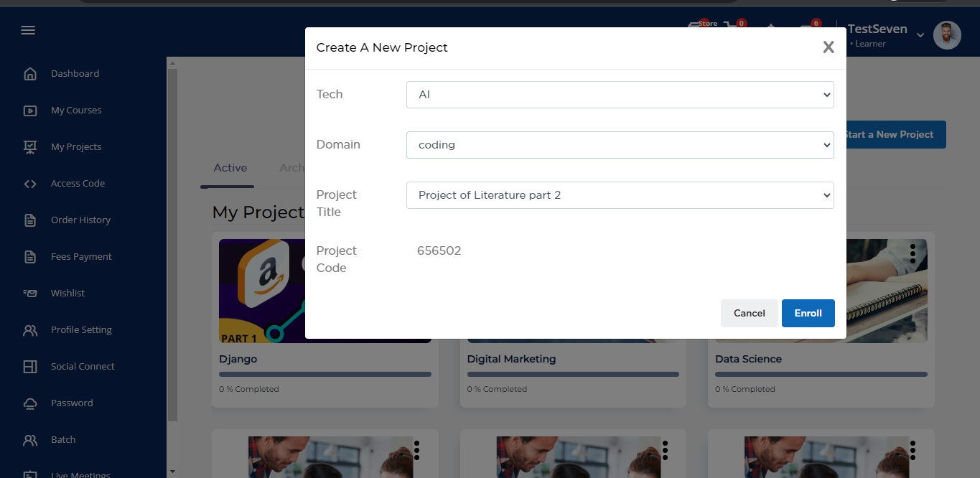Click the Django course progress bar

(x=325, y=374)
